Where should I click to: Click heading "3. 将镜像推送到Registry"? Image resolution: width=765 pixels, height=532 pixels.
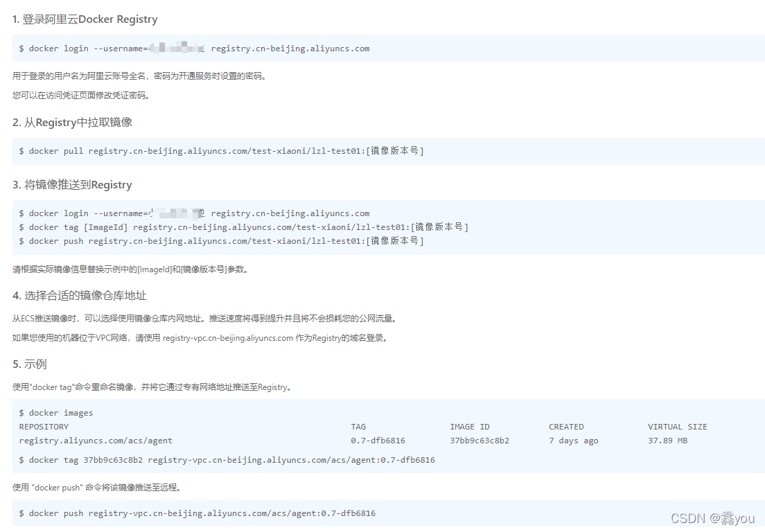coord(72,185)
